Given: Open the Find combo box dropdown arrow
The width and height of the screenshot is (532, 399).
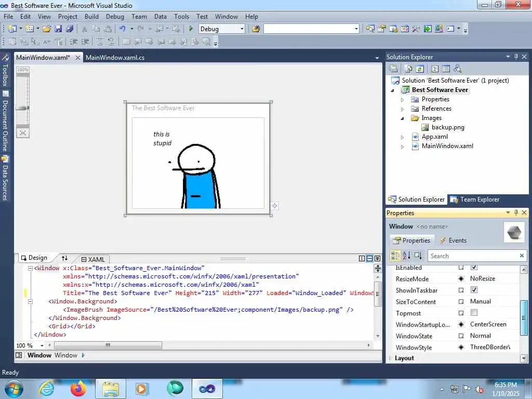Looking at the screenshot, I should pos(356,29).
